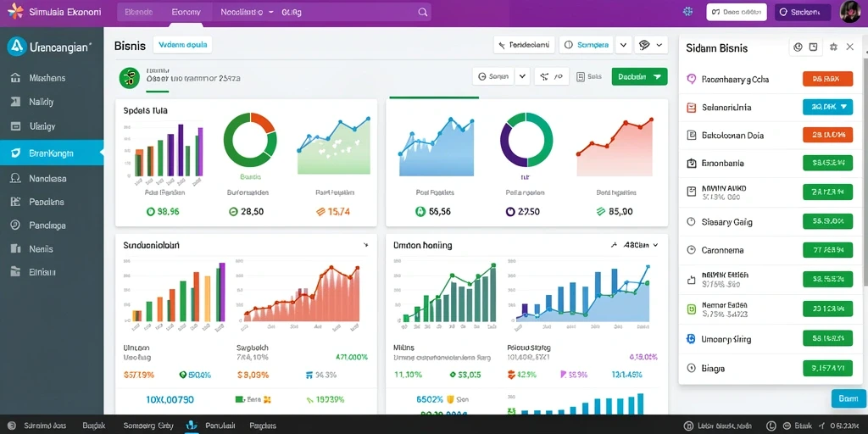Toggle the Somplera circle option
The width and height of the screenshot is (868, 434).
point(587,46)
